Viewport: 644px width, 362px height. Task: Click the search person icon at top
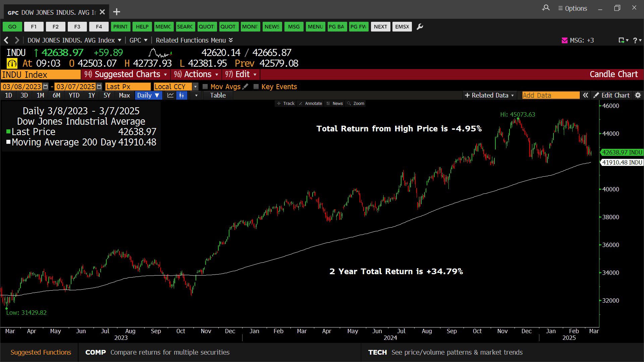[x=546, y=8]
